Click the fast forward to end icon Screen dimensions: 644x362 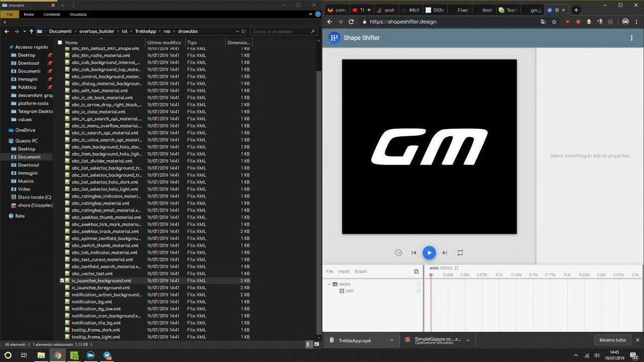pos(444,253)
